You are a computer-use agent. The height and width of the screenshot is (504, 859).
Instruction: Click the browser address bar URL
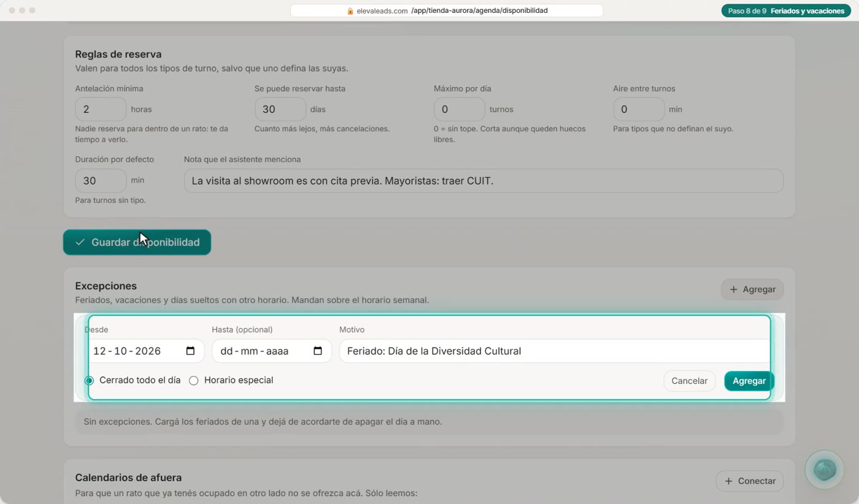point(447,11)
